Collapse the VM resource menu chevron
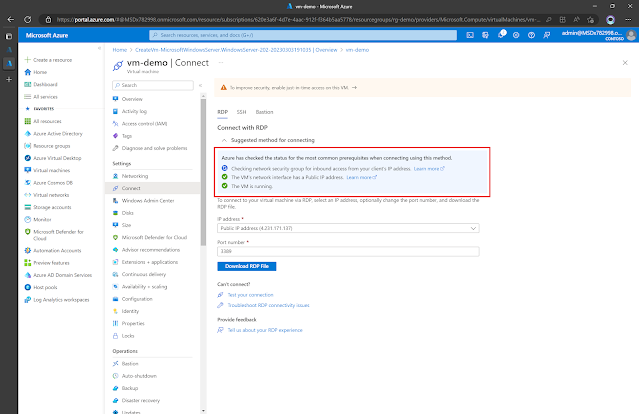639x414 pixels. (200, 85)
